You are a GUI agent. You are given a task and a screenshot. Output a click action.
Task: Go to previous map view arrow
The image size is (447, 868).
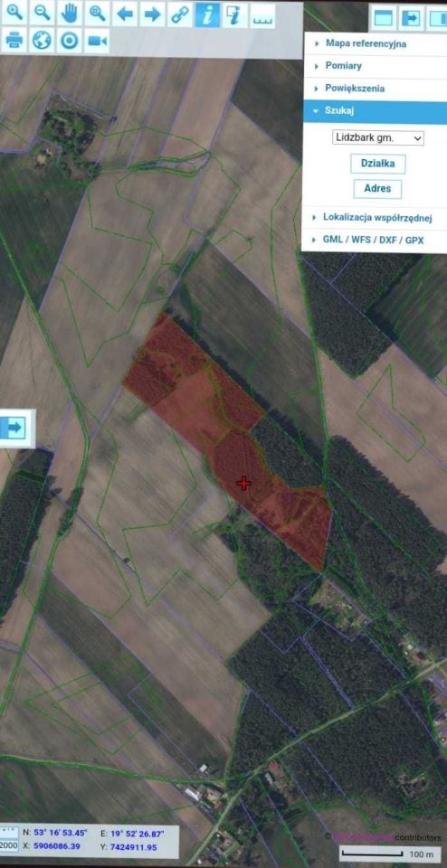(x=125, y=14)
